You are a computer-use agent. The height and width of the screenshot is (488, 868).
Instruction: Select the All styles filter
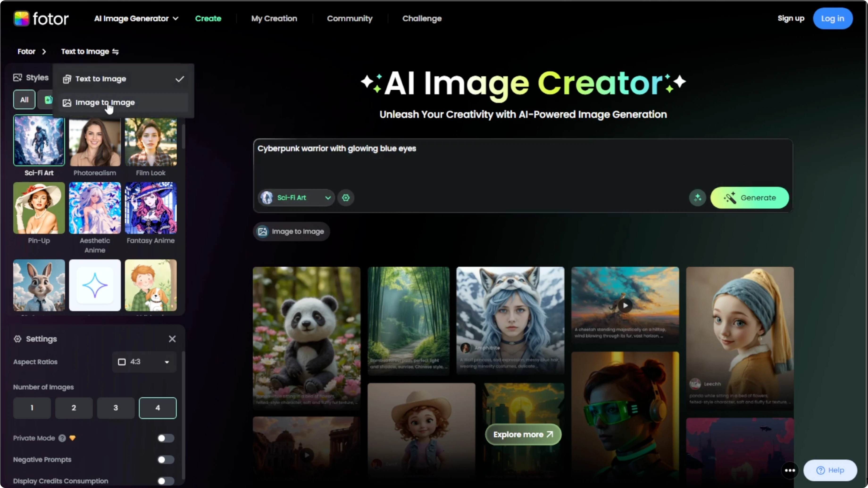coord(24,100)
